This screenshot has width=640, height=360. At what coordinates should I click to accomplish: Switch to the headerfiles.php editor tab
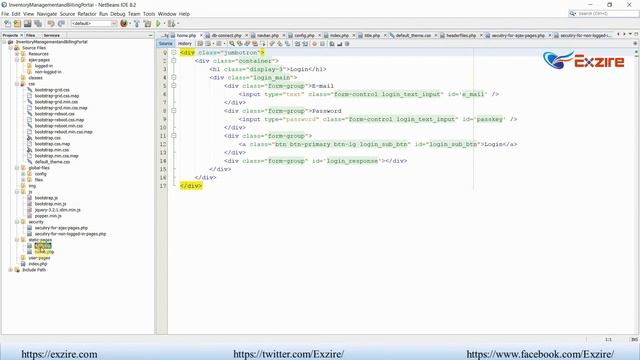(x=461, y=36)
